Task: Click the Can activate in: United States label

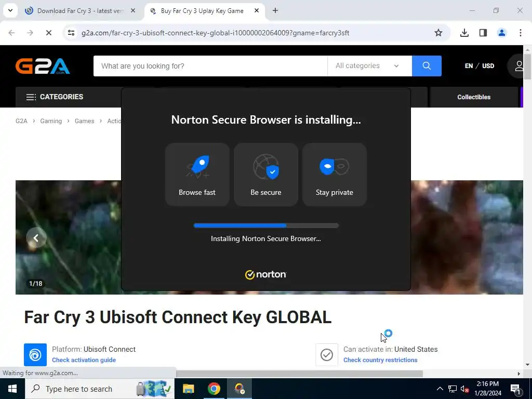Action: pyautogui.click(x=391, y=349)
